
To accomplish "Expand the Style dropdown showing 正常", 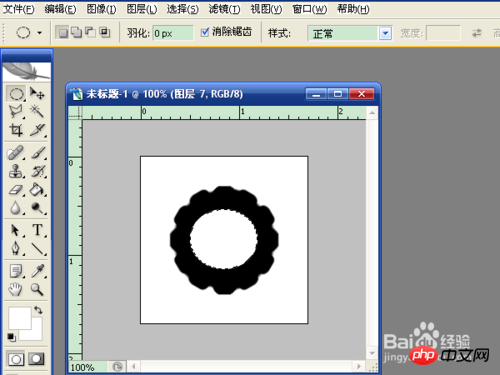I will (385, 33).
